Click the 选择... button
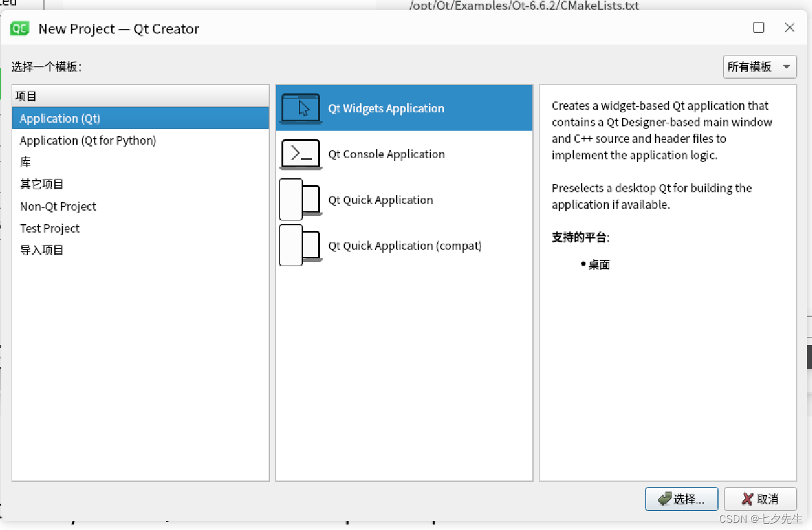 (x=681, y=499)
